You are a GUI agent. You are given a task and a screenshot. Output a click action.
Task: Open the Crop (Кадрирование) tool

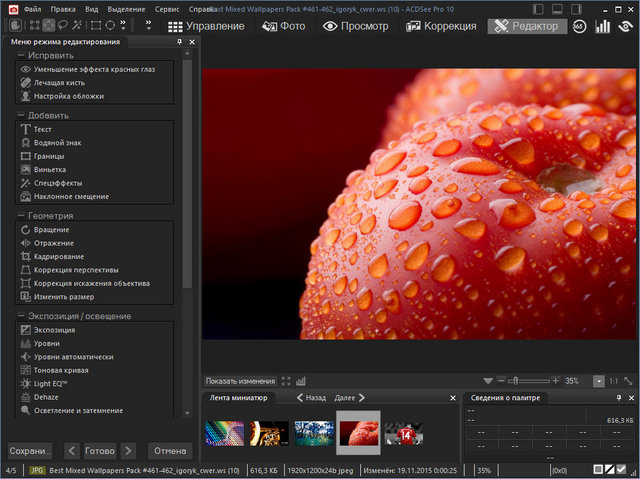60,256
